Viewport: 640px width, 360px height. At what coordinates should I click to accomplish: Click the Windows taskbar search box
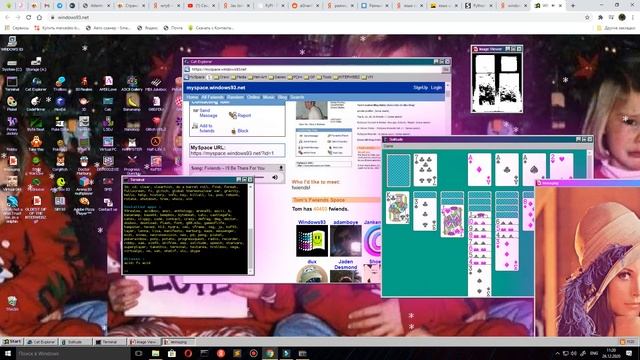coord(73,353)
